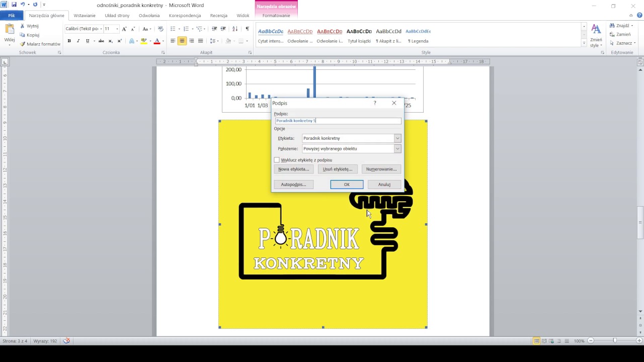Confirm caption dialog with OK
Image resolution: width=644 pixels, height=362 pixels.
[347, 185]
